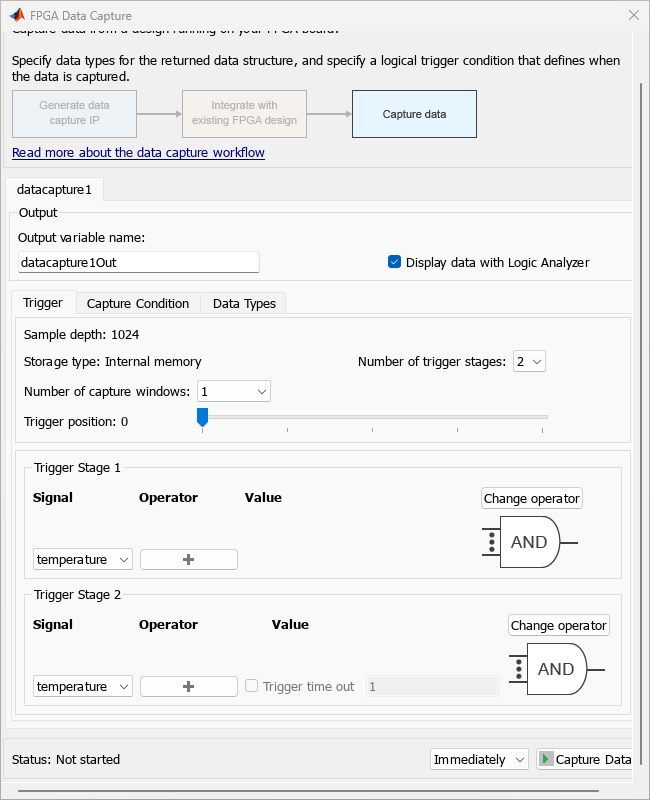Click the Capture data workflow step box
The height and width of the screenshot is (800, 650).
point(414,114)
